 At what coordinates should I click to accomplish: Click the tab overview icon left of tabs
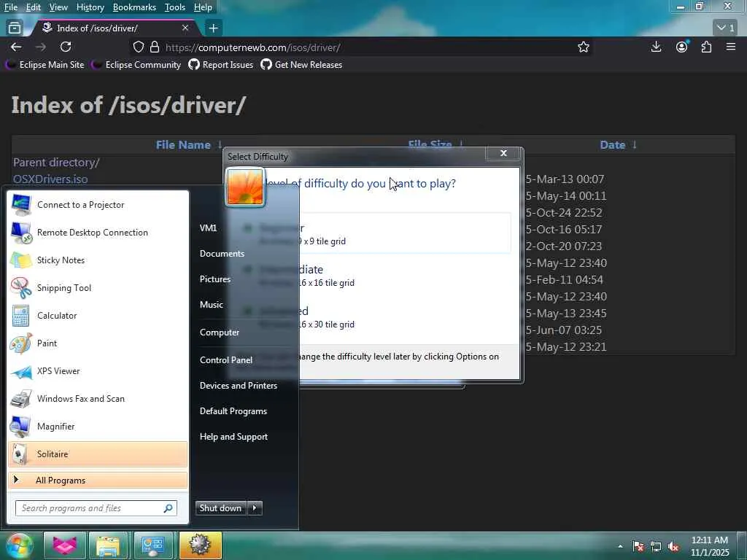coord(15,28)
